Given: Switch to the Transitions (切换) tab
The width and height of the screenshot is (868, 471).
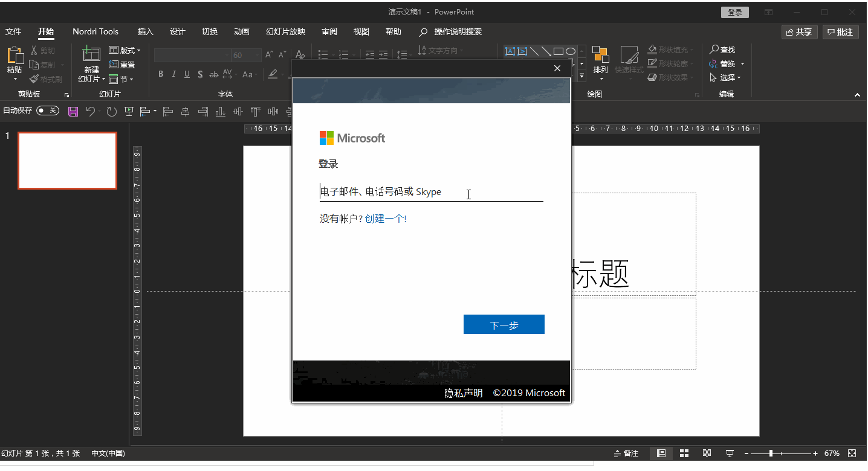Looking at the screenshot, I should coord(210,31).
